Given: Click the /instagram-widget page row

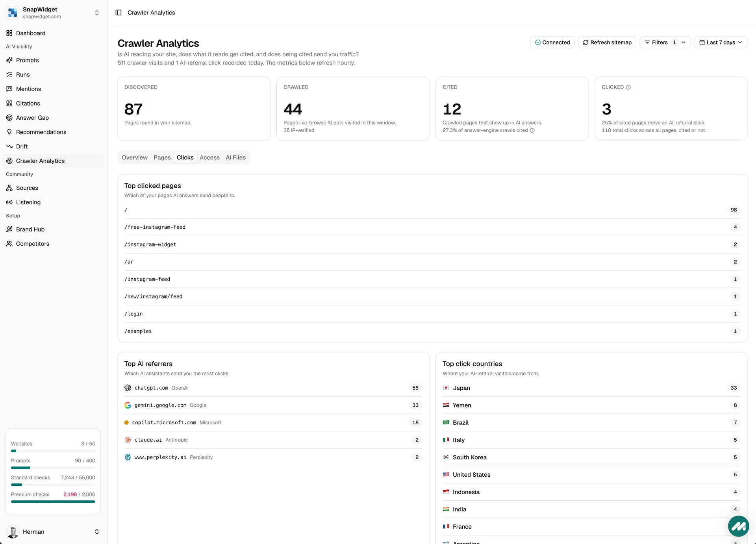Looking at the screenshot, I should click(432, 244).
